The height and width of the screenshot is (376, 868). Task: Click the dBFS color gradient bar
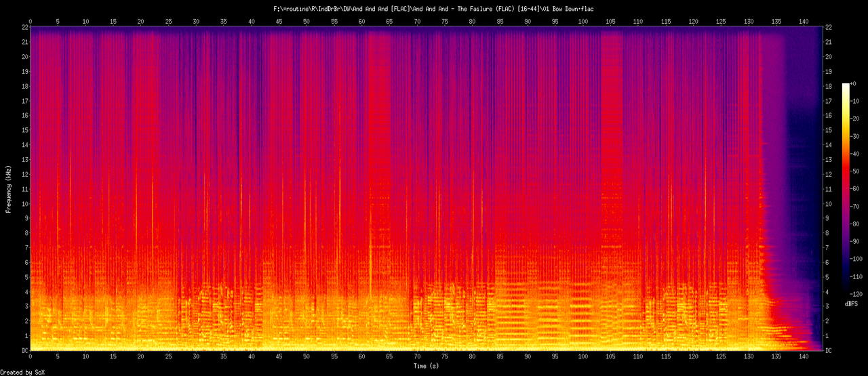[845, 190]
